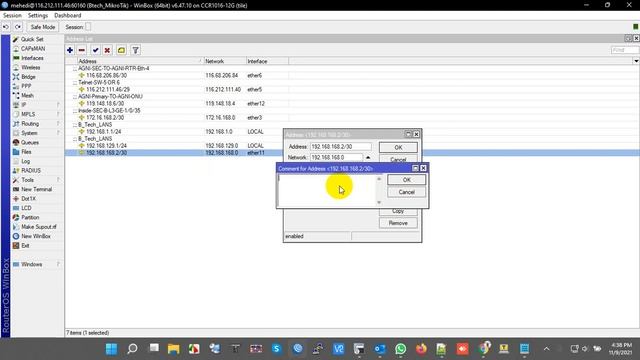Open New Terminal in sidebar
Screen dimensions: 640x360
pos(36,189)
